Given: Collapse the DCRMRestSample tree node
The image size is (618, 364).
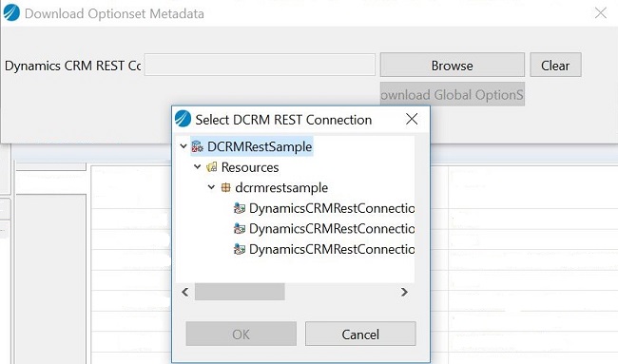Looking at the screenshot, I should pos(183,146).
